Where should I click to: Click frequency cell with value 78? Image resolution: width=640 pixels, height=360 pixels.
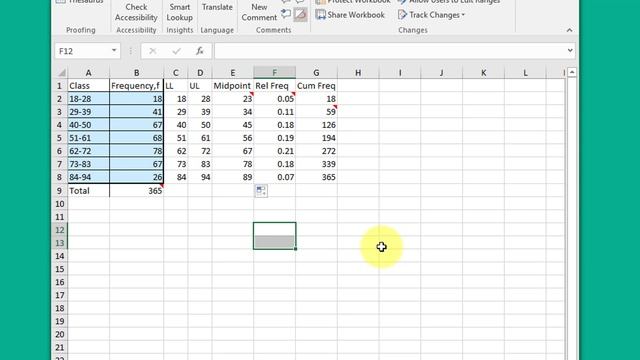click(x=136, y=151)
